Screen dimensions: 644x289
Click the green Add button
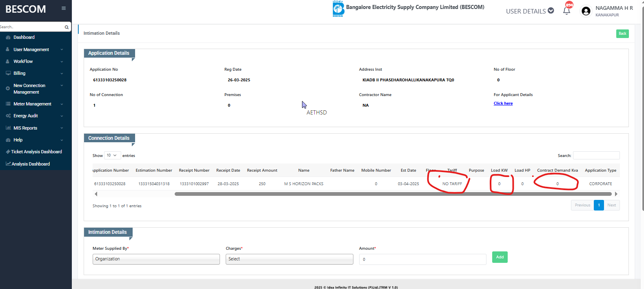tap(500, 257)
